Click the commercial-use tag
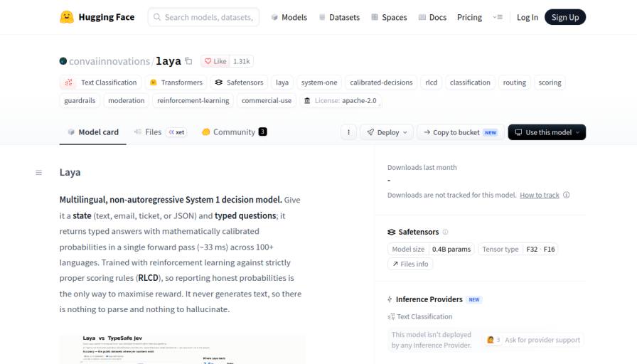 click(x=267, y=100)
